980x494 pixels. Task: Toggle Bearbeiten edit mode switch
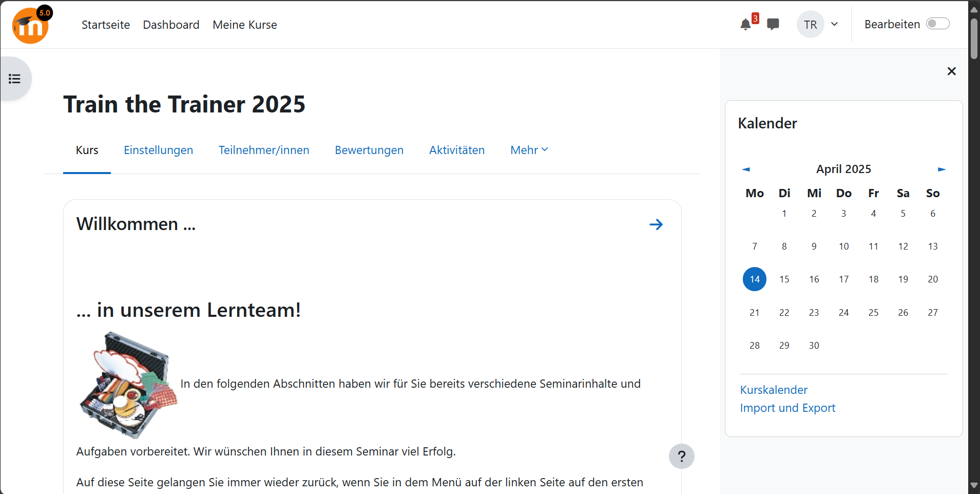point(937,24)
